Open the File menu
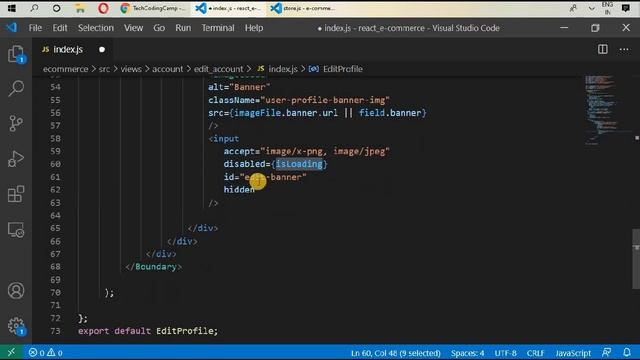Screen dimensions: 640x360 (35, 28)
